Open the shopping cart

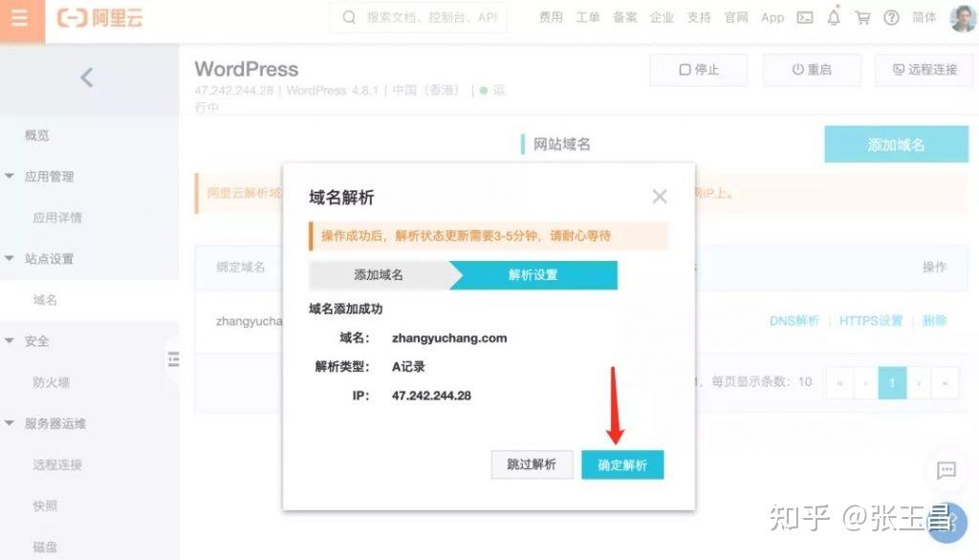click(x=863, y=17)
